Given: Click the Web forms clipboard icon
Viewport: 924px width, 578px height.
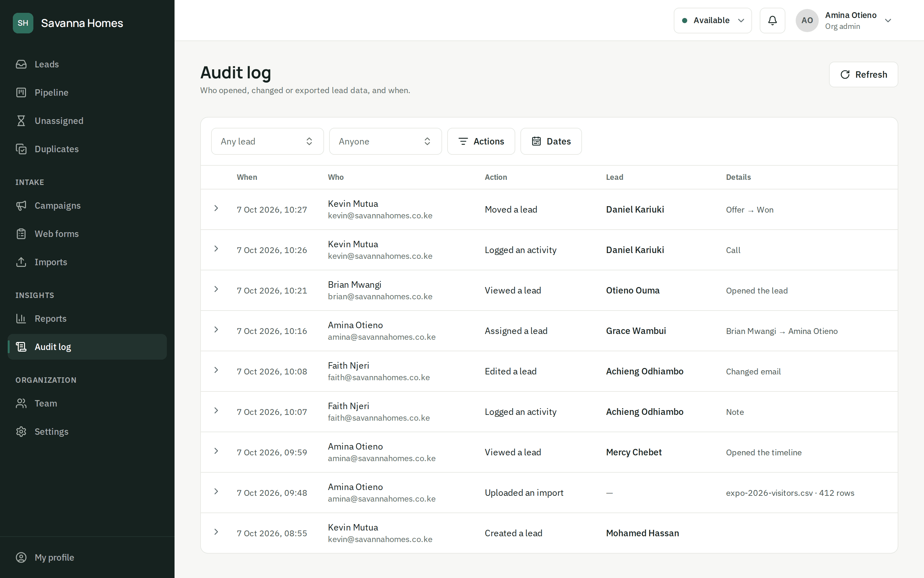Looking at the screenshot, I should click(x=21, y=234).
